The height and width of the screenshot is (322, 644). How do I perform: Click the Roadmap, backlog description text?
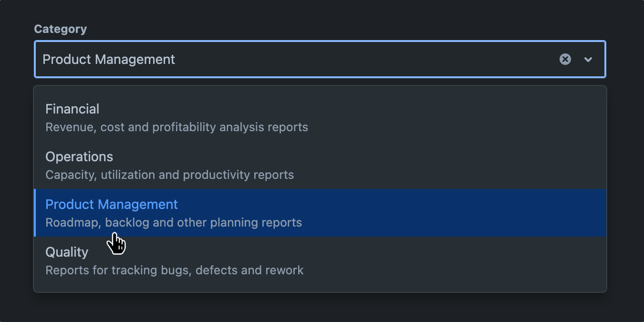tap(174, 222)
